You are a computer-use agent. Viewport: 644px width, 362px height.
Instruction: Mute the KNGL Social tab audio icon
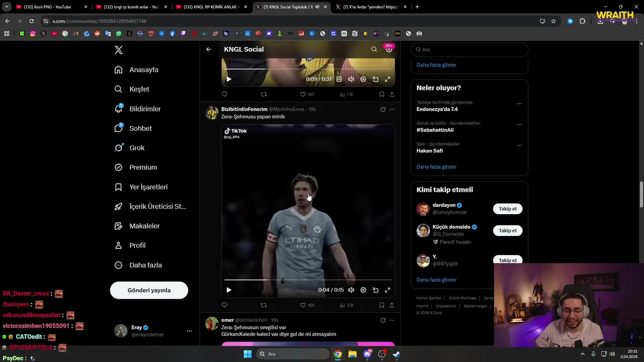click(x=317, y=7)
